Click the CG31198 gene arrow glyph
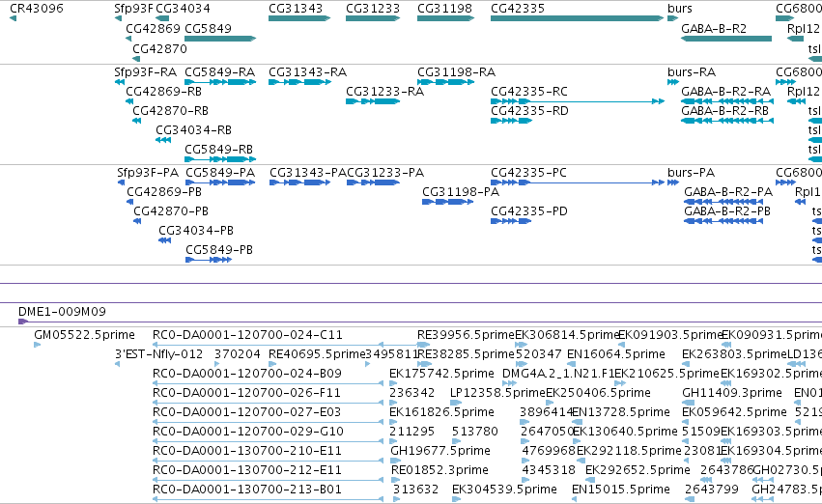Viewport: 822px width, 504px height. pos(445,18)
